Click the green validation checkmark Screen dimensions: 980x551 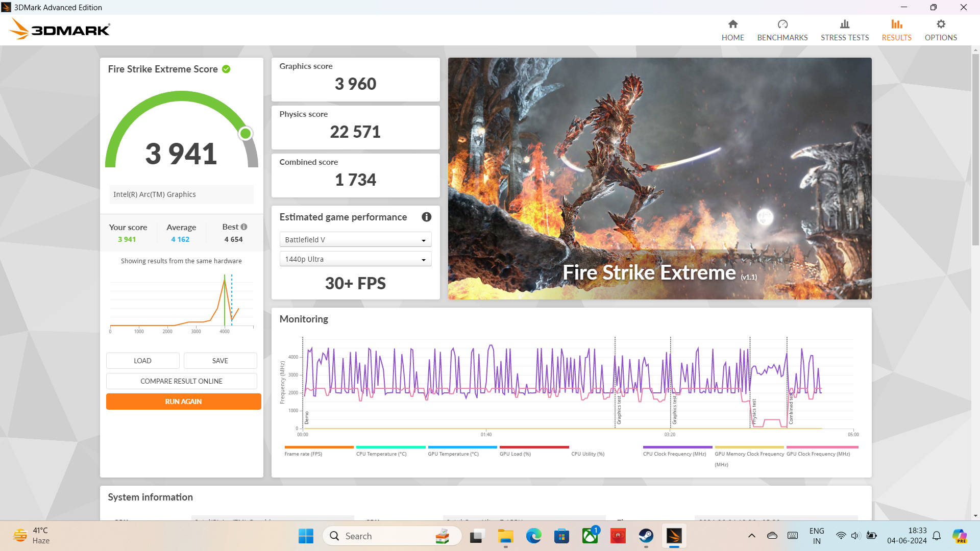226,69
